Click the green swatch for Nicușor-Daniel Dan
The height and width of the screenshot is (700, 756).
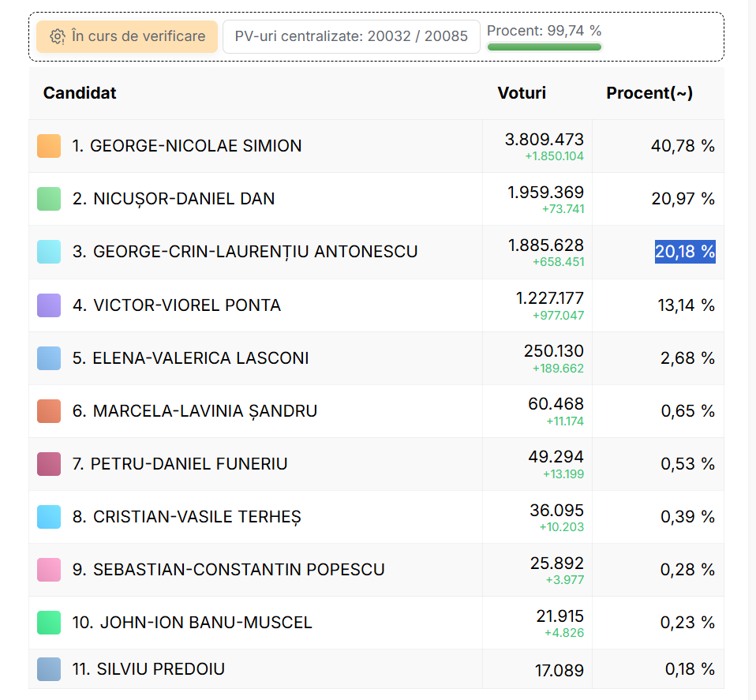(49, 199)
